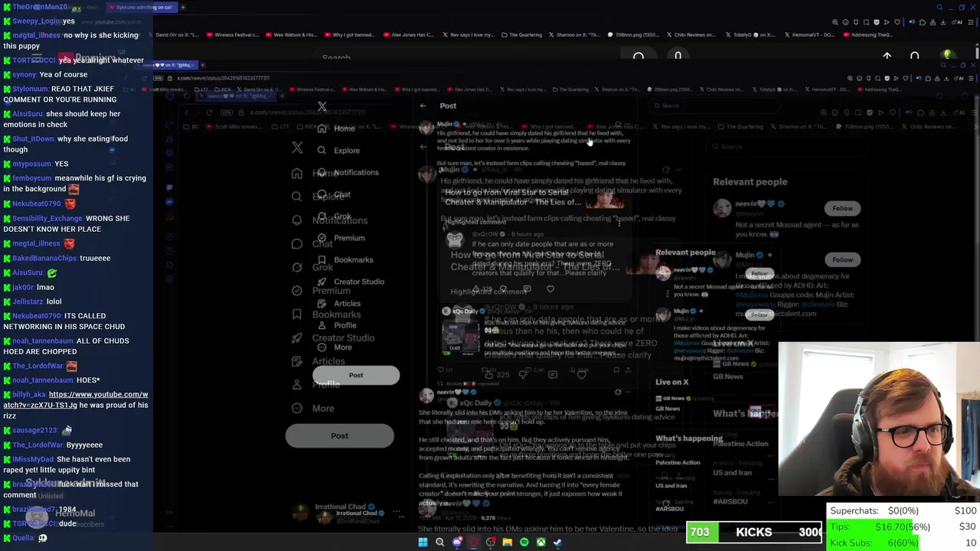This screenshot has height=551, width=980.
Task: Click the Kicks goal progress bar
Action: click(x=754, y=532)
